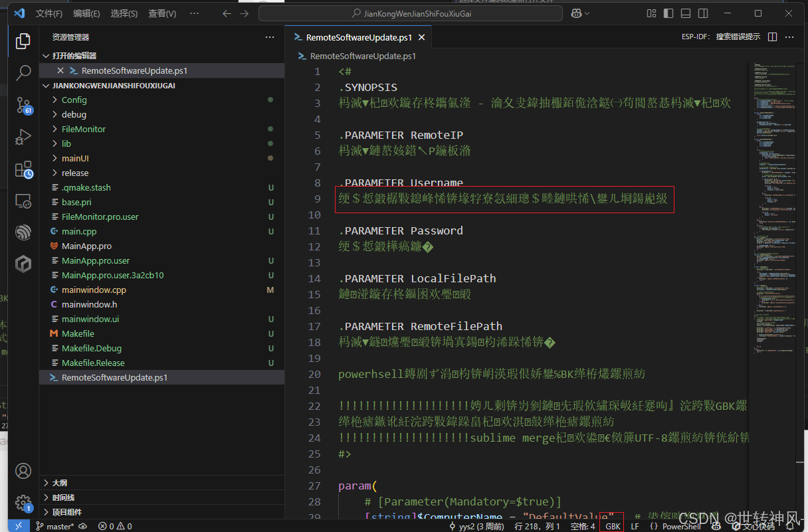Open the Edit menu

point(87,13)
